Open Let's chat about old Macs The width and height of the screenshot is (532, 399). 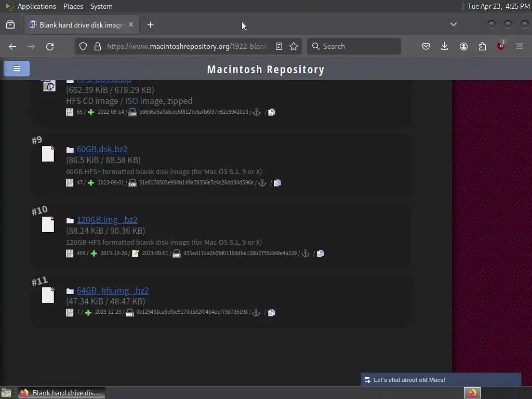441,380
